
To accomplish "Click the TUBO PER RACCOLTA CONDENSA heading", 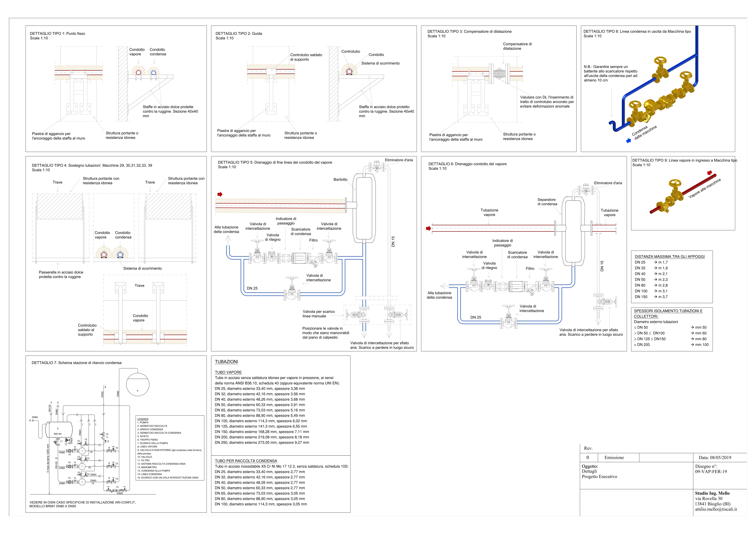I will (x=246, y=461).
